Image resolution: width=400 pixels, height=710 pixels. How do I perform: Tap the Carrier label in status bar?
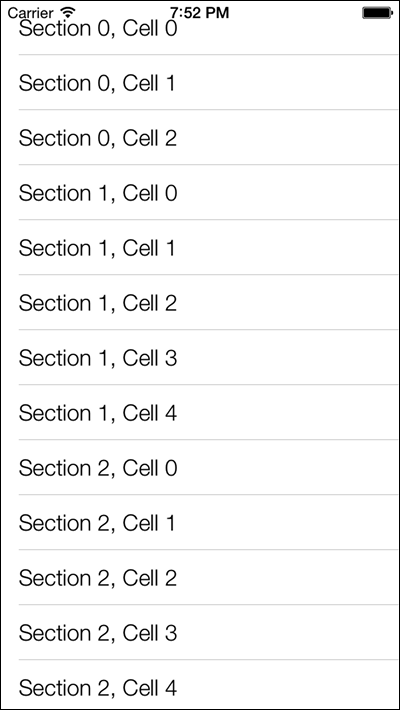coord(30,13)
